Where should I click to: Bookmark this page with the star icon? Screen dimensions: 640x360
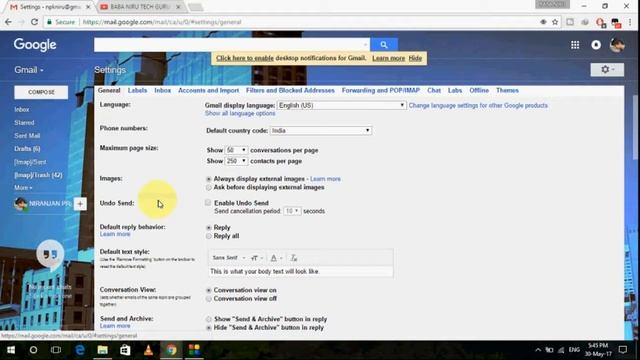tap(555, 22)
